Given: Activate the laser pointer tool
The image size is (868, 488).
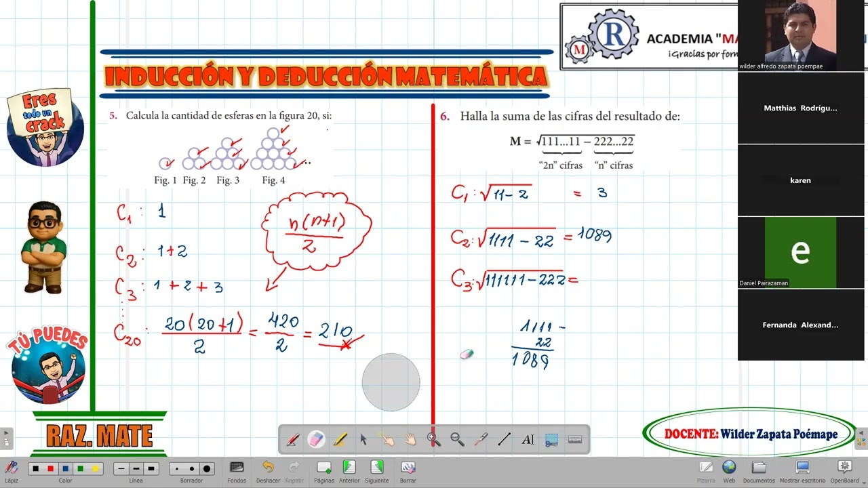Looking at the screenshot, I should pyautogui.click(x=481, y=440).
